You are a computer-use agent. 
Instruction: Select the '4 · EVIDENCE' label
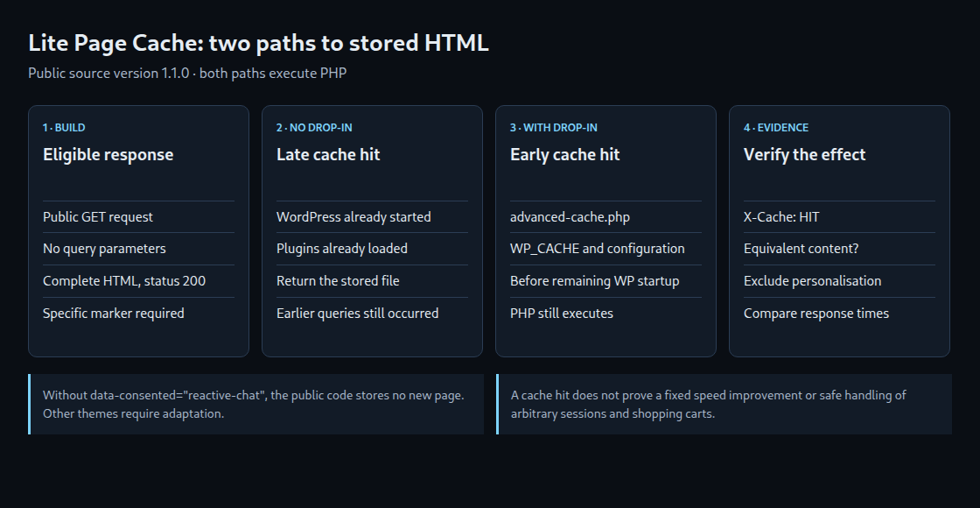click(x=775, y=128)
